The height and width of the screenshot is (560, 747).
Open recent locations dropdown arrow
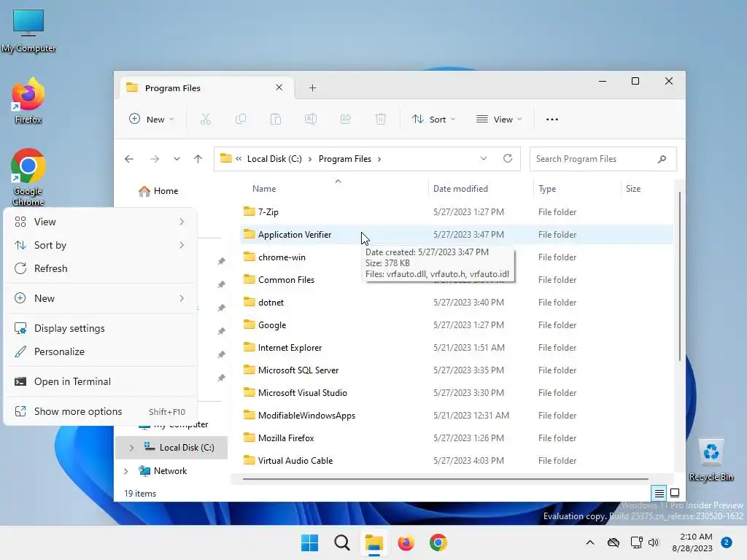point(177,159)
